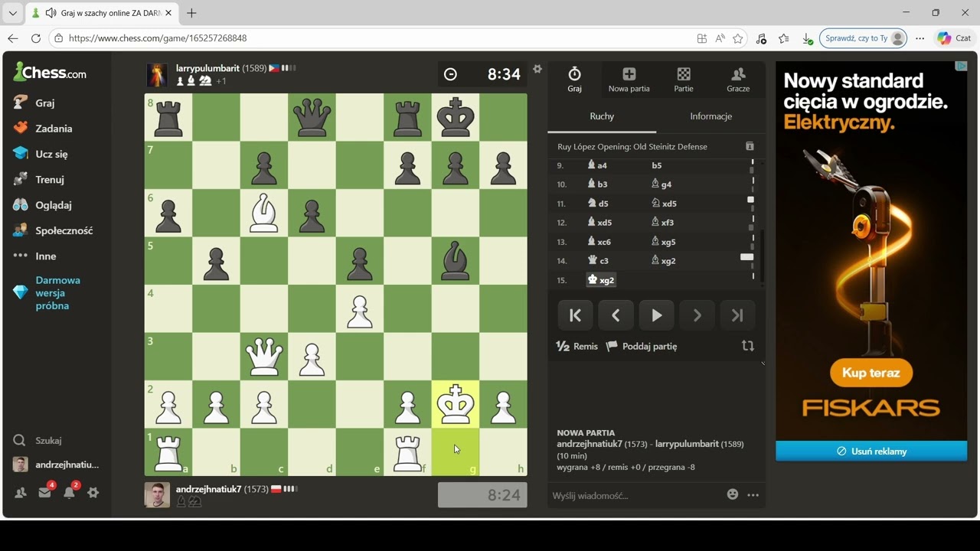
Task: Jump to last move button
Action: [737, 315]
